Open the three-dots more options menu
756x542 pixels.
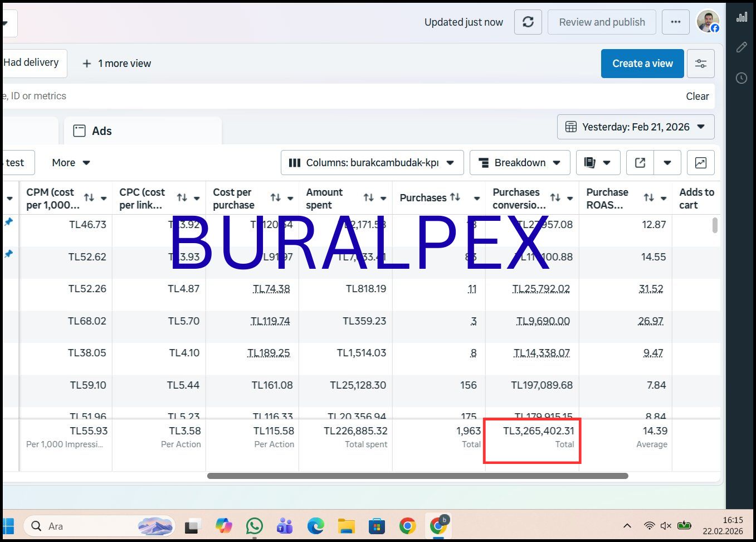pyautogui.click(x=675, y=22)
